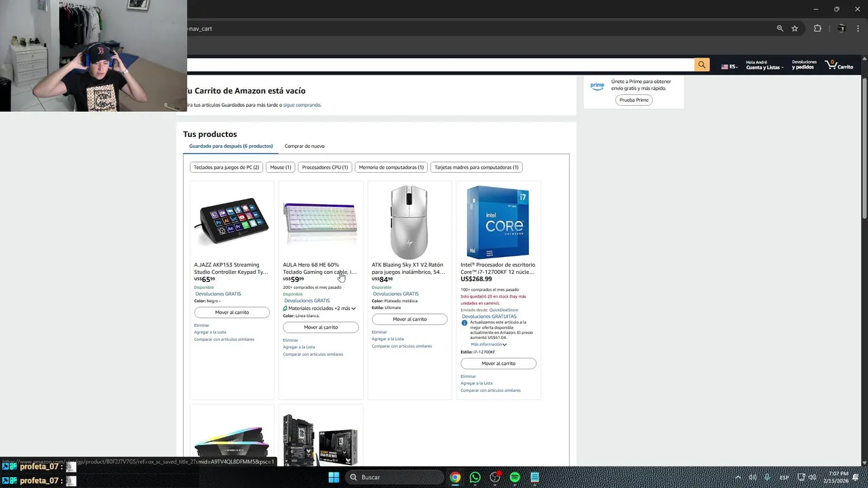Move A.JAZZ AKP153 keypad to cart
868x488 pixels.
coord(232,312)
